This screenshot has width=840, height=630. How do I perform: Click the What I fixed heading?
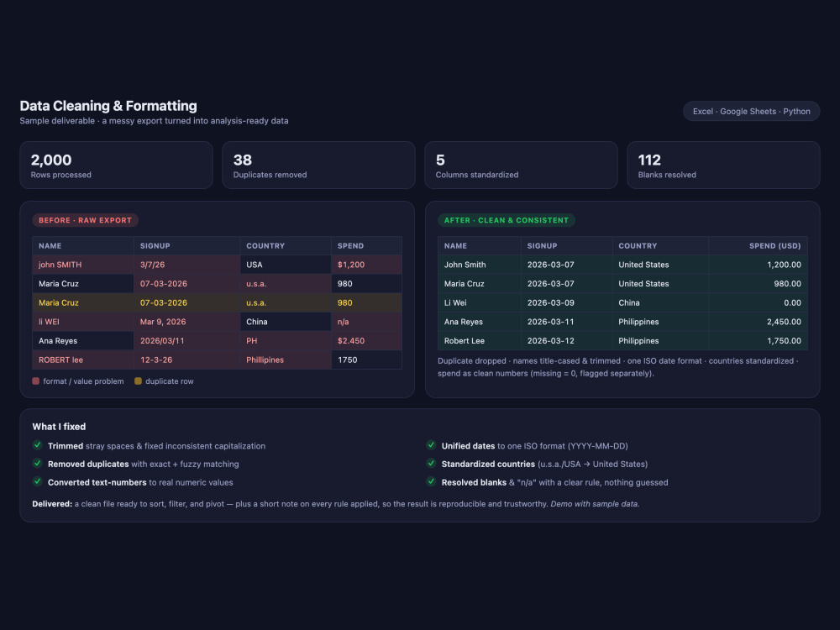point(59,427)
